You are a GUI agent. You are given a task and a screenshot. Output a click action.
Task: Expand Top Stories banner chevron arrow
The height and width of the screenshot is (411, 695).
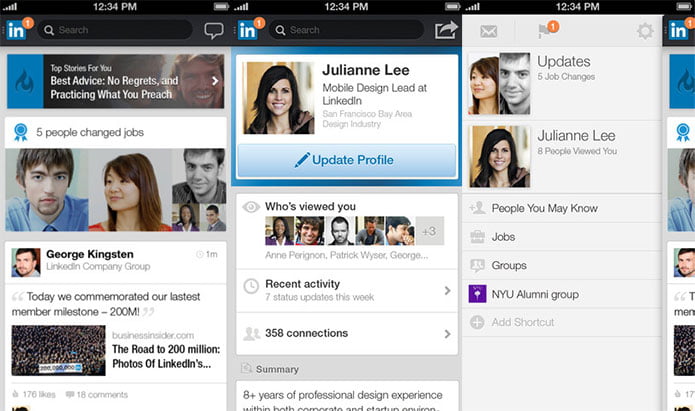pyautogui.click(x=215, y=81)
